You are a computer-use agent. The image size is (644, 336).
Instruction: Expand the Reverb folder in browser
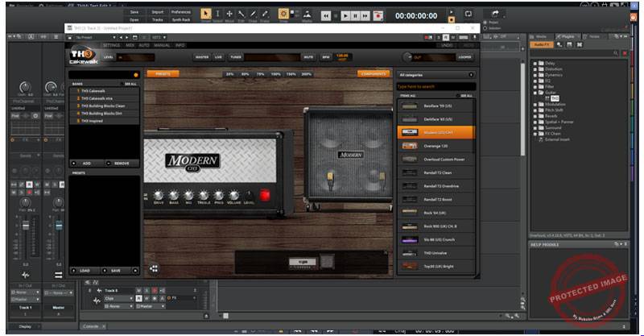(x=535, y=116)
